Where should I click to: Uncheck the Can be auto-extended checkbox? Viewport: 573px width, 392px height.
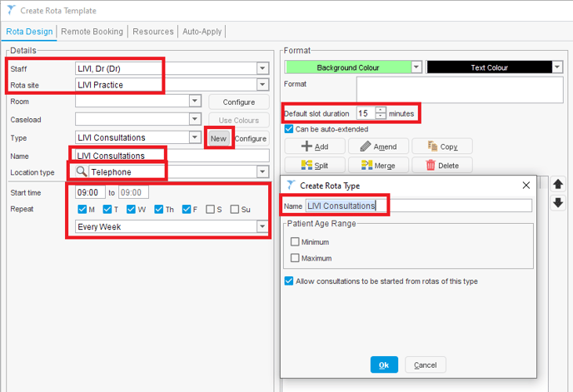coord(289,129)
